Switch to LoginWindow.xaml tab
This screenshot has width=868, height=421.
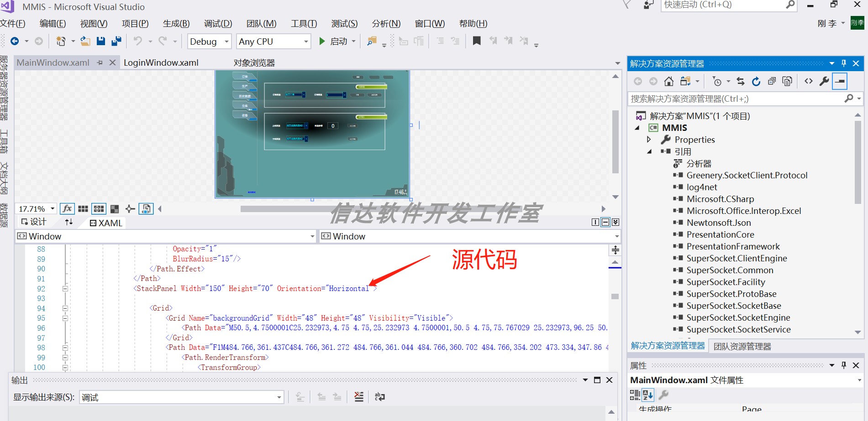(x=161, y=62)
